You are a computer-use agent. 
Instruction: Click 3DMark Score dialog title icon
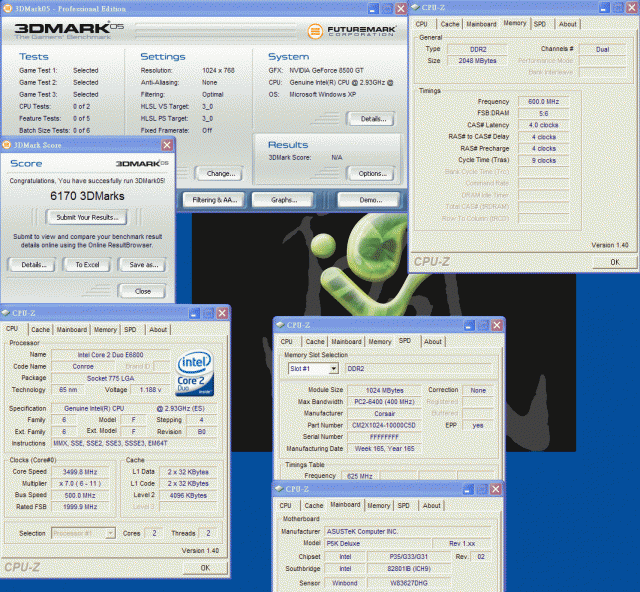7,145
